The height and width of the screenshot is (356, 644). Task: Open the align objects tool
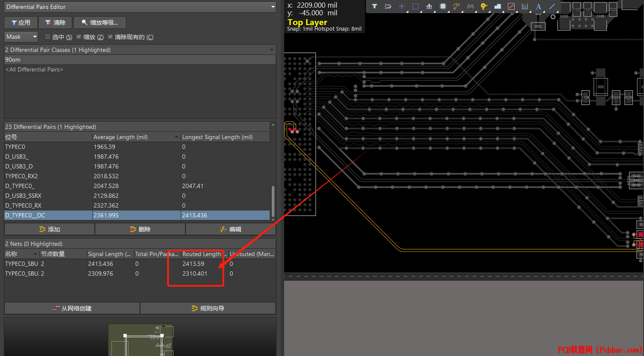(429, 6)
